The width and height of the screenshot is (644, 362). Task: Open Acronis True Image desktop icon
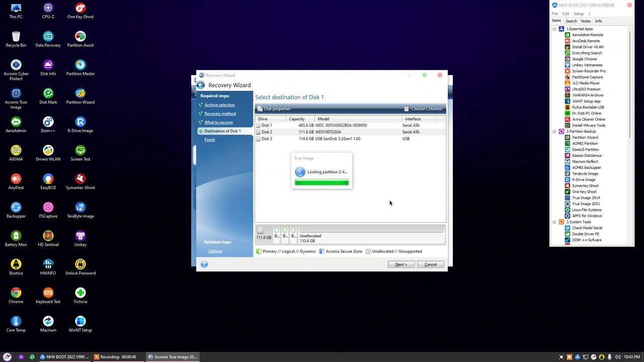16,99
